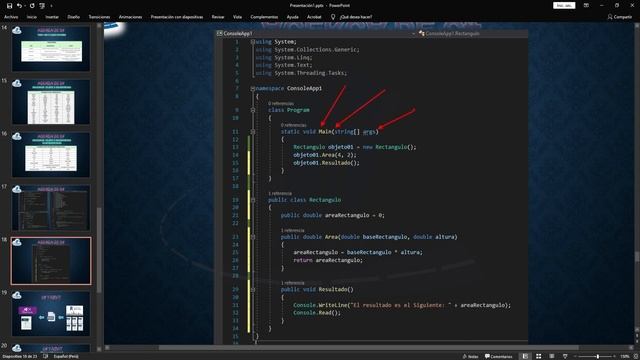Select slide 18 thumbnail
Viewport: 640px width, 360px height.
pyautogui.click(x=51, y=261)
